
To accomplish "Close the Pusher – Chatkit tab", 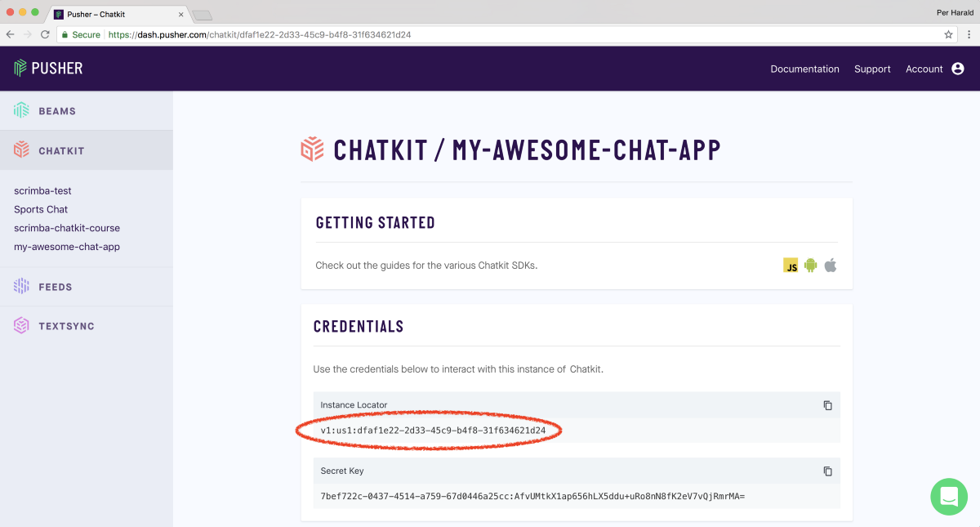I will click(181, 15).
